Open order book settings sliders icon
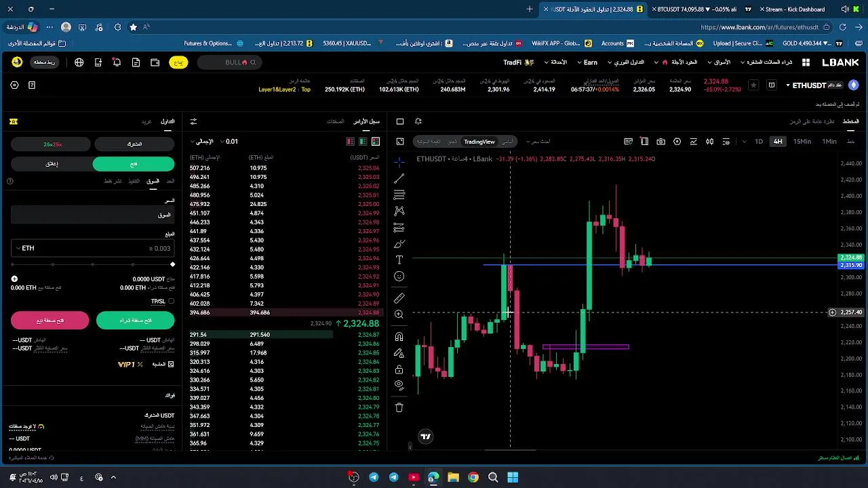 pyautogui.click(x=193, y=121)
